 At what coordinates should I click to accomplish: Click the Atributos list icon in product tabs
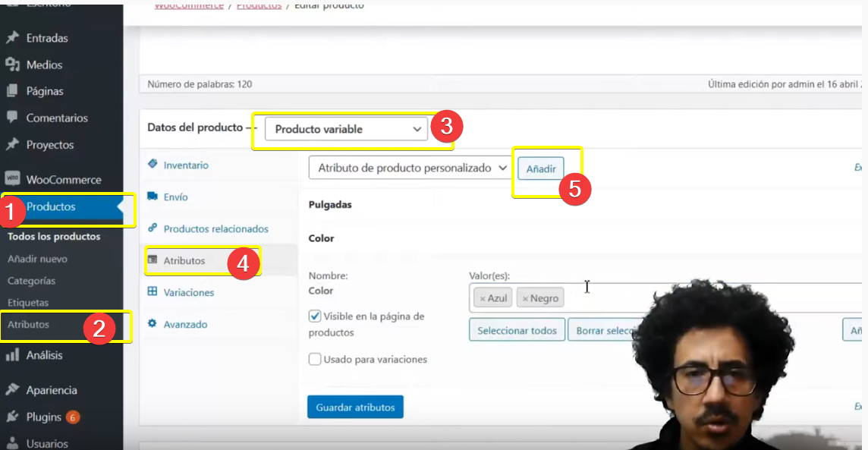(x=153, y=260)
